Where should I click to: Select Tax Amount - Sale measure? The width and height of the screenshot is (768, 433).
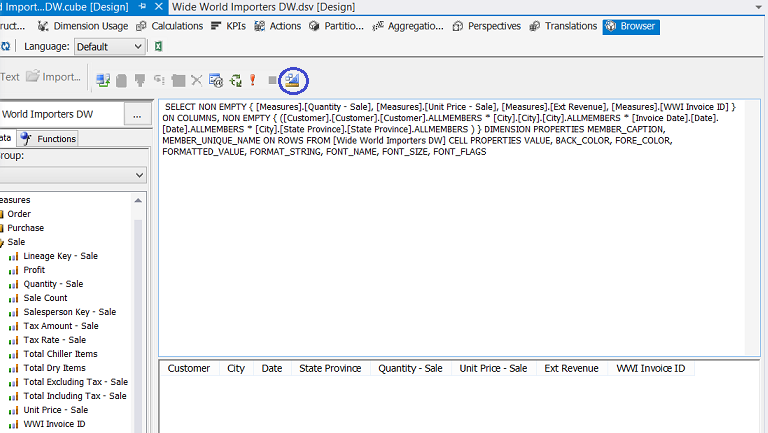coord(61,326)
